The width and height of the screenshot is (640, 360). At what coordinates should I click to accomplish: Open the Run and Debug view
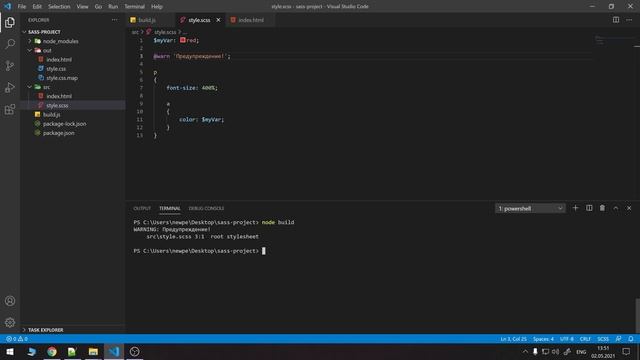10,87
